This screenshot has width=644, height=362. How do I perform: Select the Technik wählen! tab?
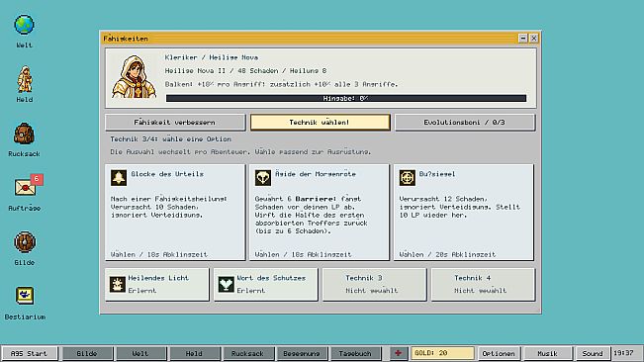(x=320, y=123)
